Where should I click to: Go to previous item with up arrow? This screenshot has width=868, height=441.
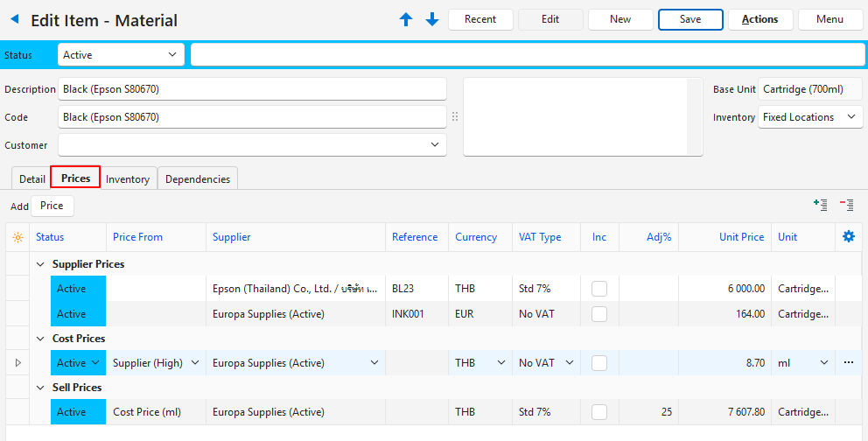(x=406, y=19)
